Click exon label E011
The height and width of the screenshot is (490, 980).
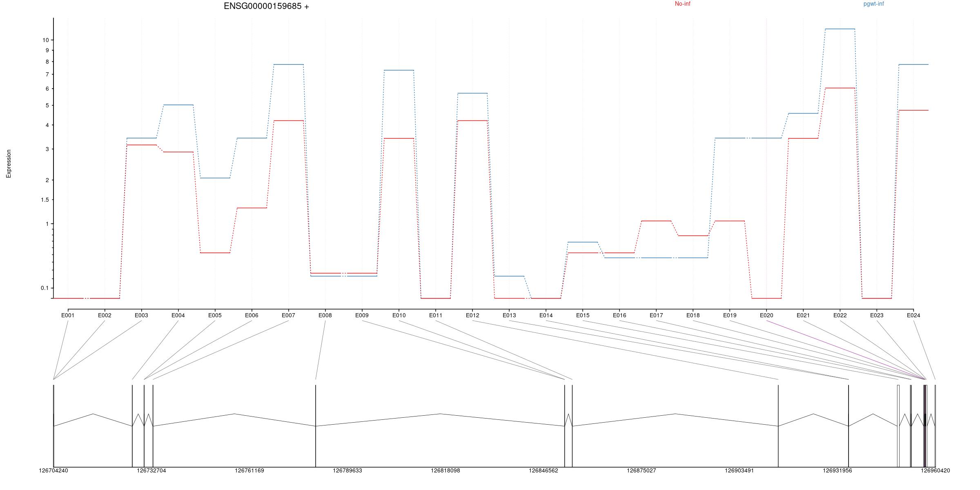(x=436, y=315)
